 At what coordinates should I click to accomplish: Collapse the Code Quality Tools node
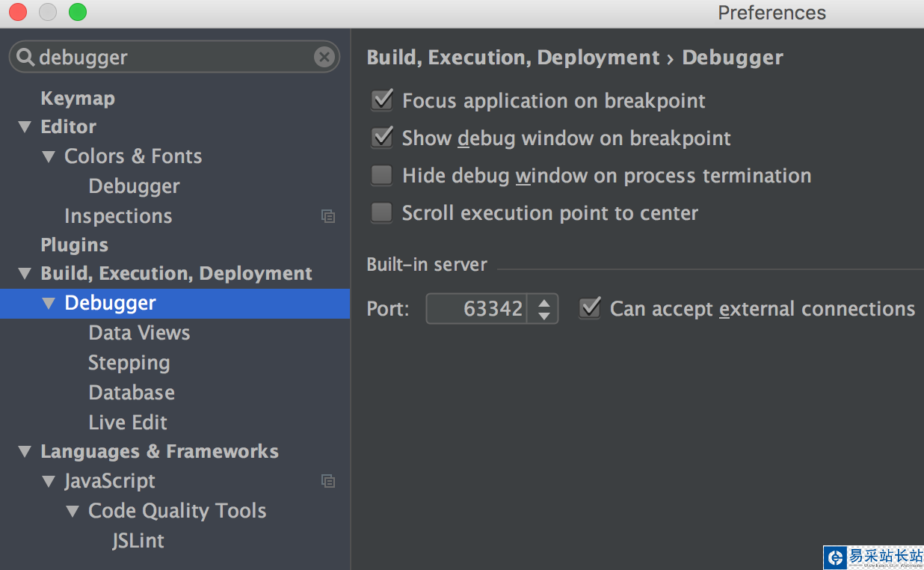[73, 512]
